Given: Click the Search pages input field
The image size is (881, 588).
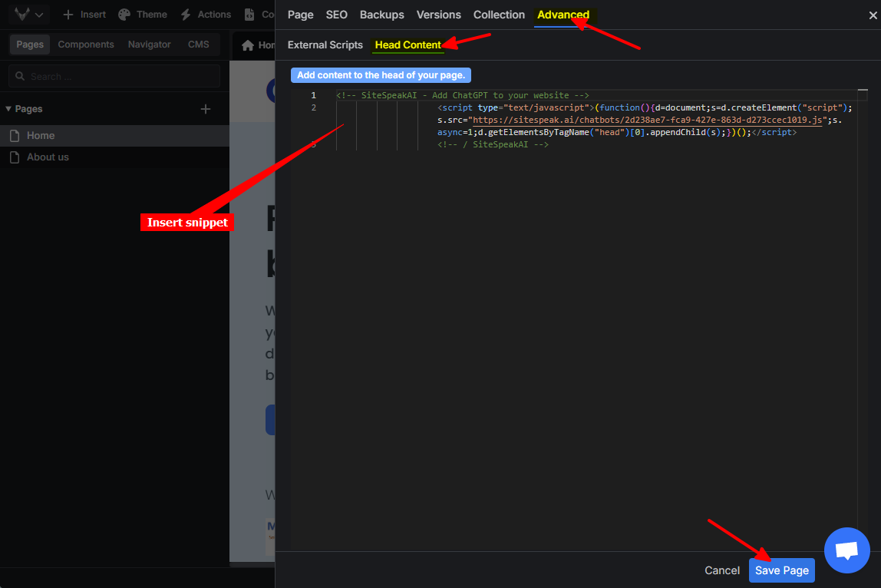Looking at the screenshot, I should tap(115, 77).
